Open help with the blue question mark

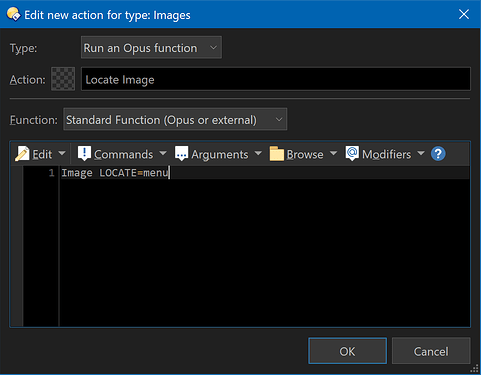click(x=438, y=154)
